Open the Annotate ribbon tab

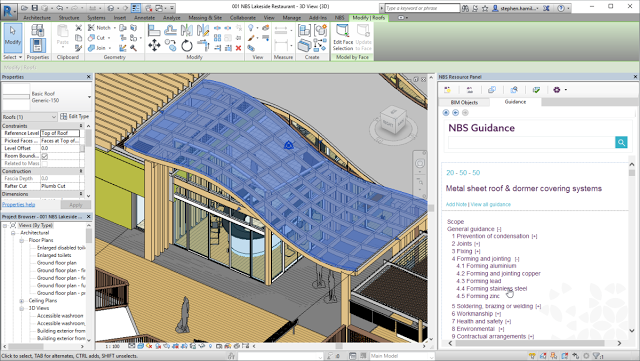point(144,18)
